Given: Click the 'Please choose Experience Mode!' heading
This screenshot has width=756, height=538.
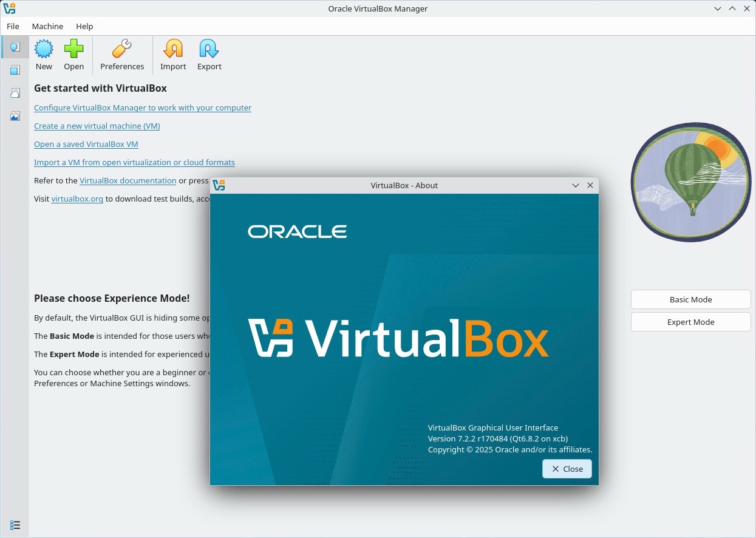Looking at the screenshot, I should [x=112, y=298].
